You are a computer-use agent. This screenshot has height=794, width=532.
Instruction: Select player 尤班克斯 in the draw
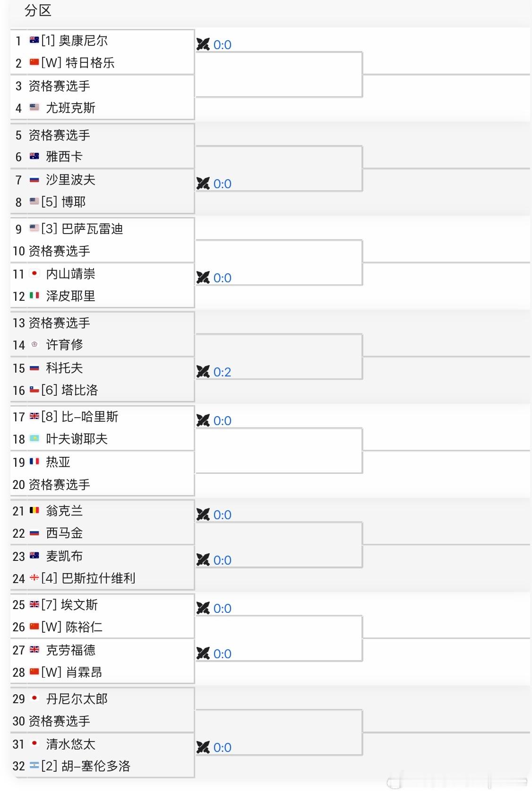pos(70,108)
